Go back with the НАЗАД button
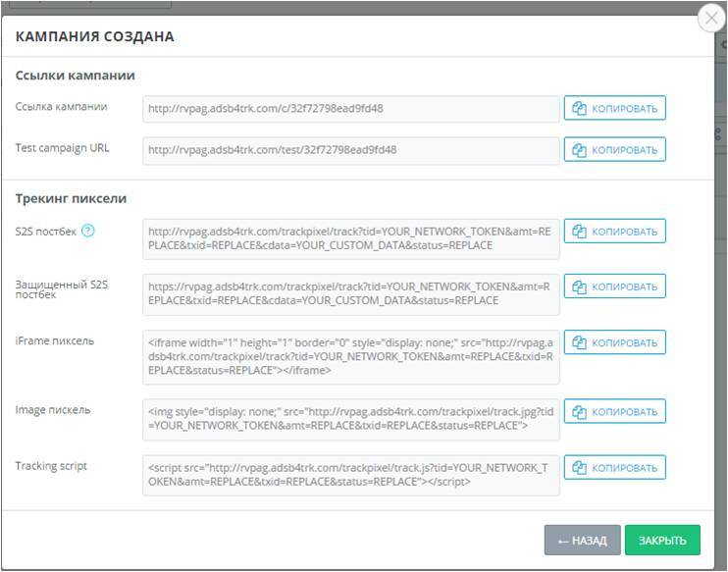The width and height of the screenshot is (728, 572). [583, 541]
